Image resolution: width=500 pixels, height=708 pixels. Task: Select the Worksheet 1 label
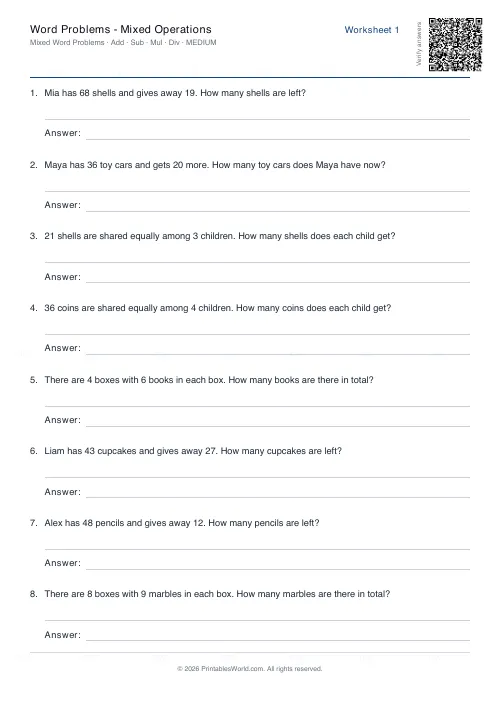pyautogui.click(x=372, y=30)
